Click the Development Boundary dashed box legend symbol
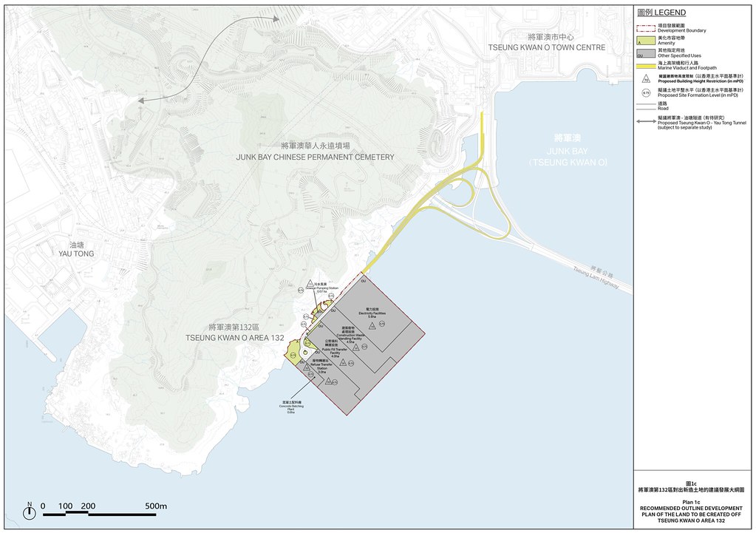The width and height of the screenshot is (756, 533). (x=646, y=28)
